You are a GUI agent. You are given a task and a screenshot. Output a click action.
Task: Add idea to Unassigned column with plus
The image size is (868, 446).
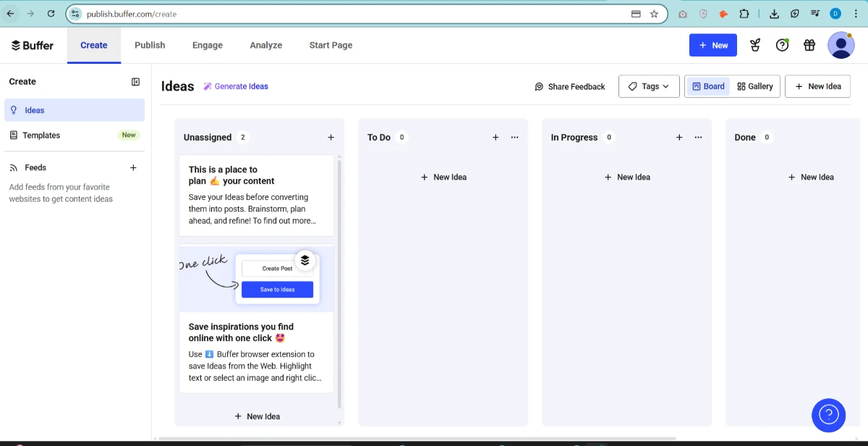click(331, 137)
